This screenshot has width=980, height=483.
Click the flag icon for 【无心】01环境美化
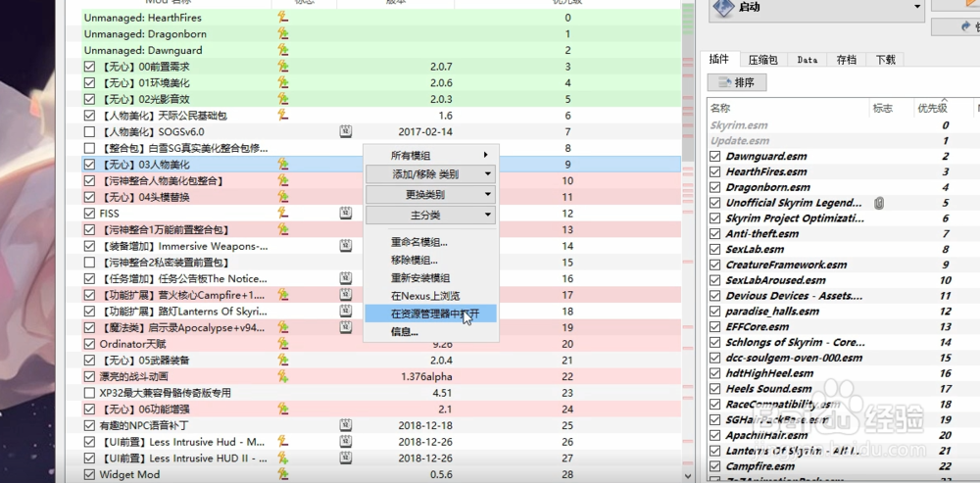click(283, 82)
